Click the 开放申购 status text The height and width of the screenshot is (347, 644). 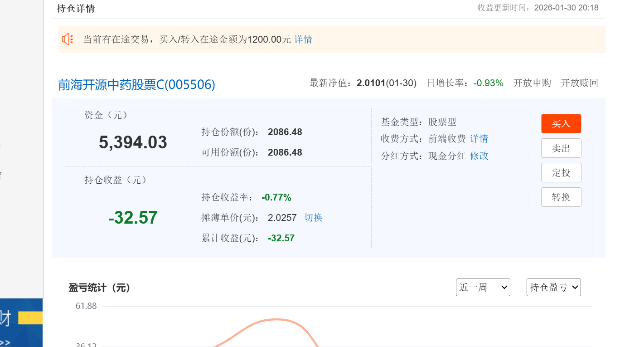tap(532, 83)
